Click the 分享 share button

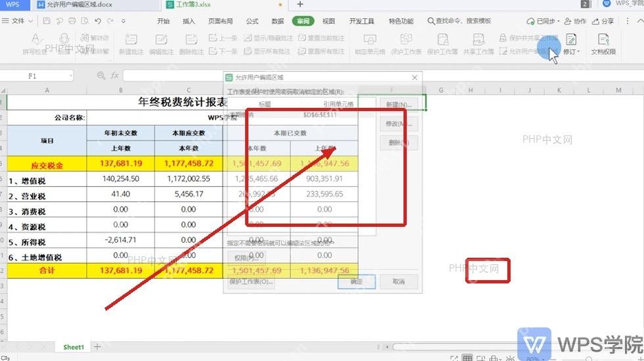(x=603, y=21)
